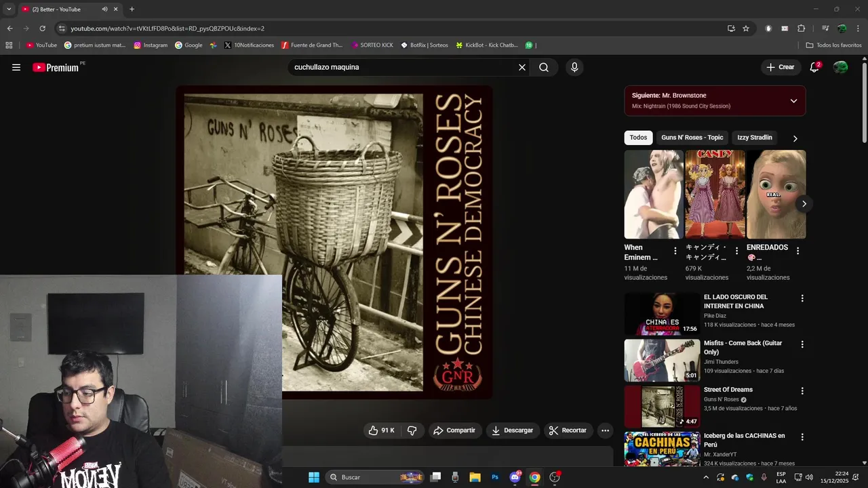This screenshot has width=868, height=488.
Task: Open the Crear button
Action: 780,67
